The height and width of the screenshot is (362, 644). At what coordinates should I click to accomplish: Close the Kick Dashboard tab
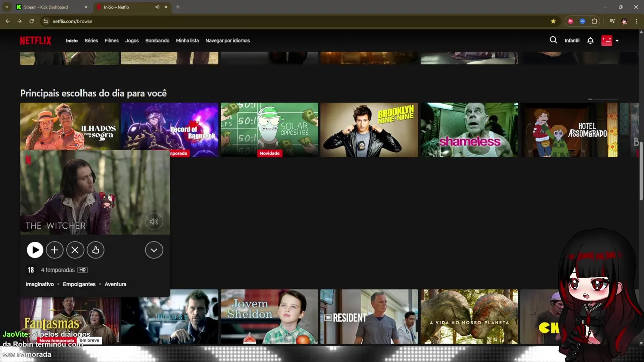86,7
